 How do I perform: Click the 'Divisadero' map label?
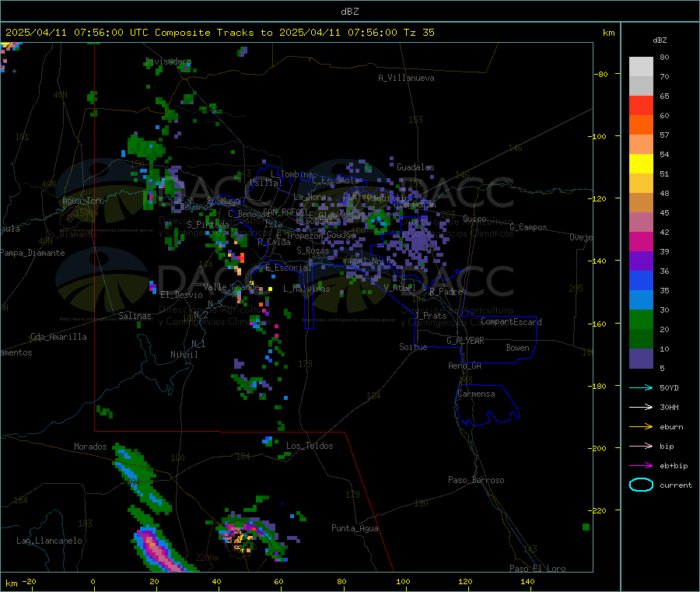point(168,61)
